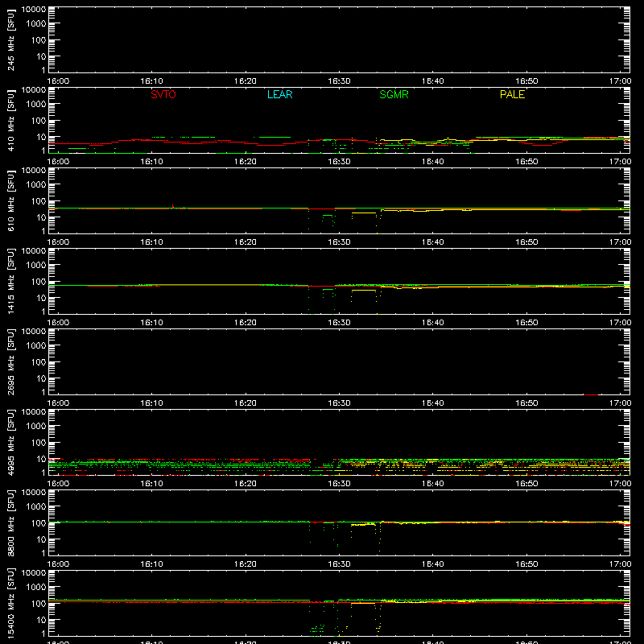Click the 16:40 time label under the 610 MHz panel
Image resolution: width=644 pixels, height=644 pixels.
(433, 242)
